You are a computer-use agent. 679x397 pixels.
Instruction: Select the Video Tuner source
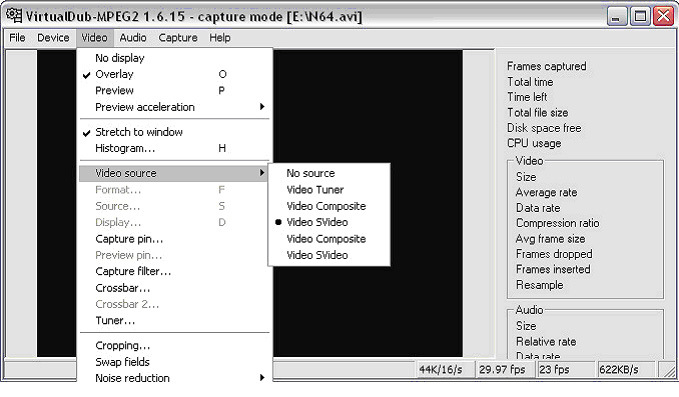coord(315,190)
